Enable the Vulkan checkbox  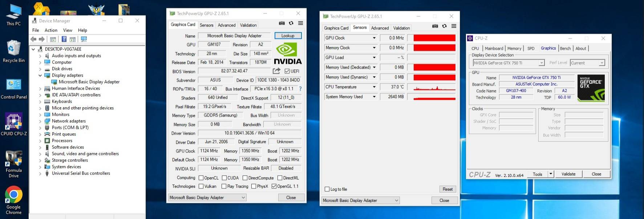[x=201, y=186]
